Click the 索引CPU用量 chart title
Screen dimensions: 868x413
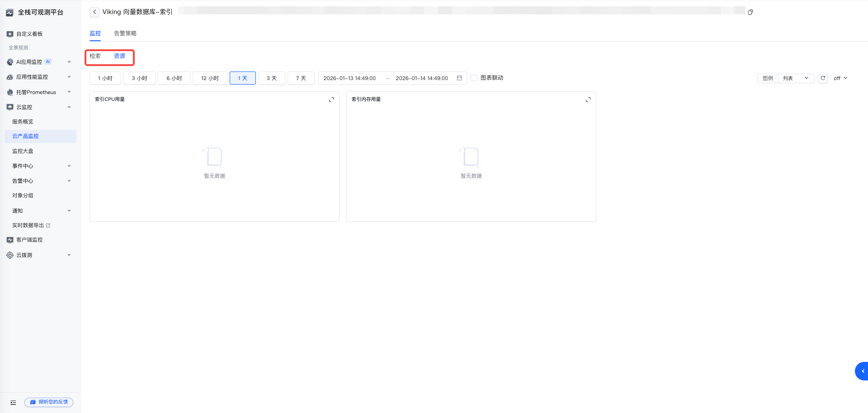pyautogui.click(x=110, y=99)
